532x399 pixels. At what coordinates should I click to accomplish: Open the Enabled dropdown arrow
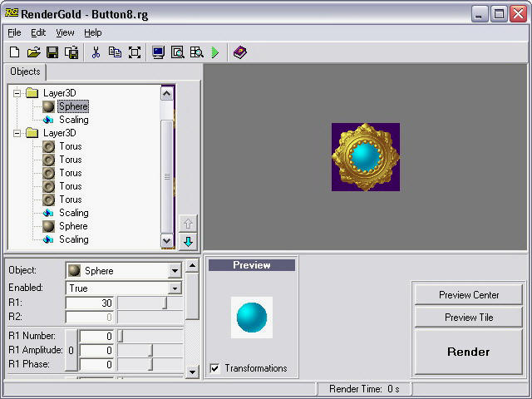(x=175, y=288)
